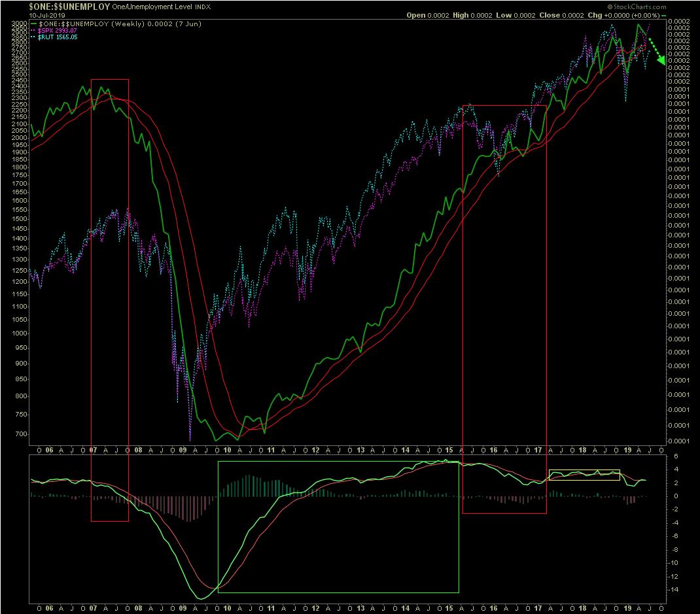Select the $ONE:$$UNEMPLOY (Weekly) legend entry
700x614 pixels.
coord(120,24)
